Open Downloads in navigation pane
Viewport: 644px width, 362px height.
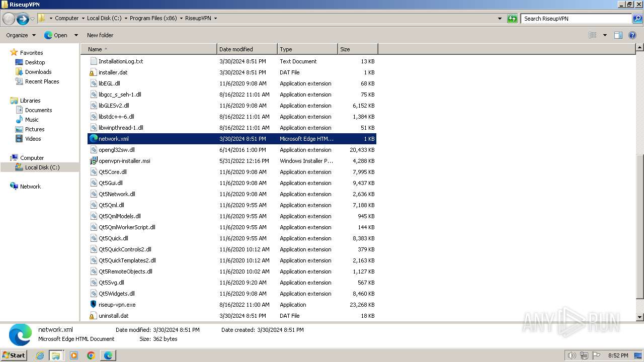(x=38, y=72)
